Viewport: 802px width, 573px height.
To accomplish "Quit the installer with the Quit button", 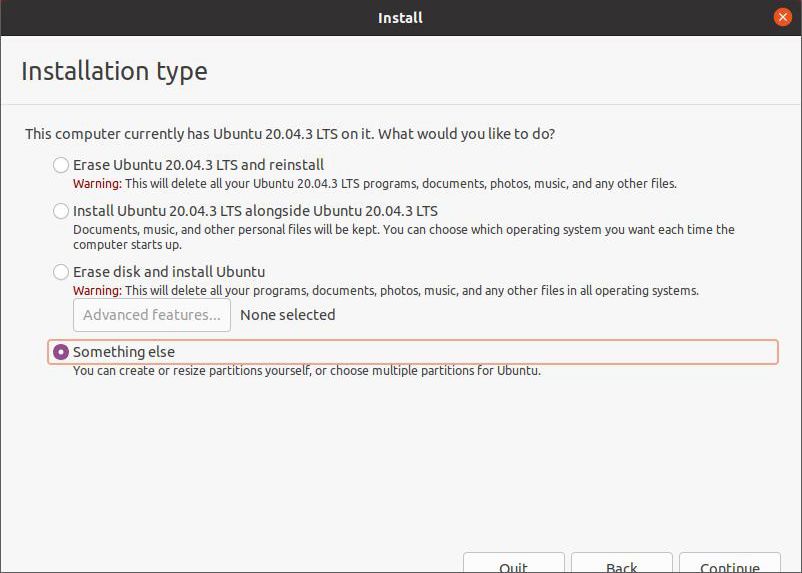I will pos(514,563).
